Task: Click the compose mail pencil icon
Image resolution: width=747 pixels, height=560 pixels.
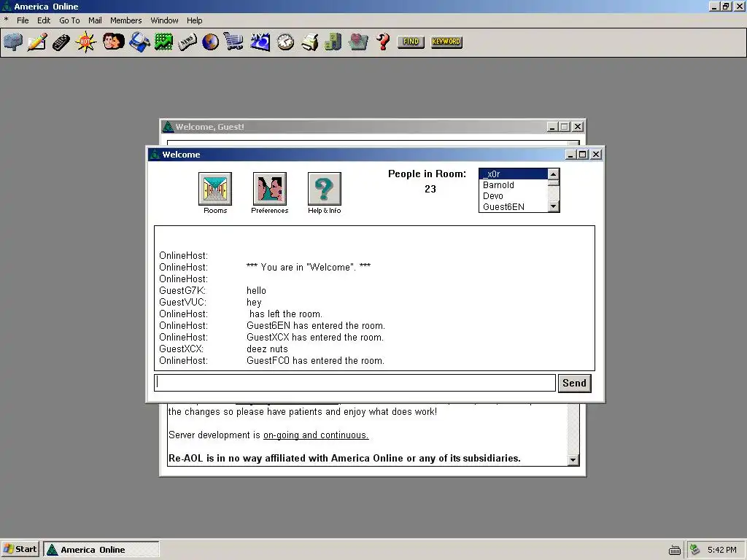Action: [x=37, y=42]
